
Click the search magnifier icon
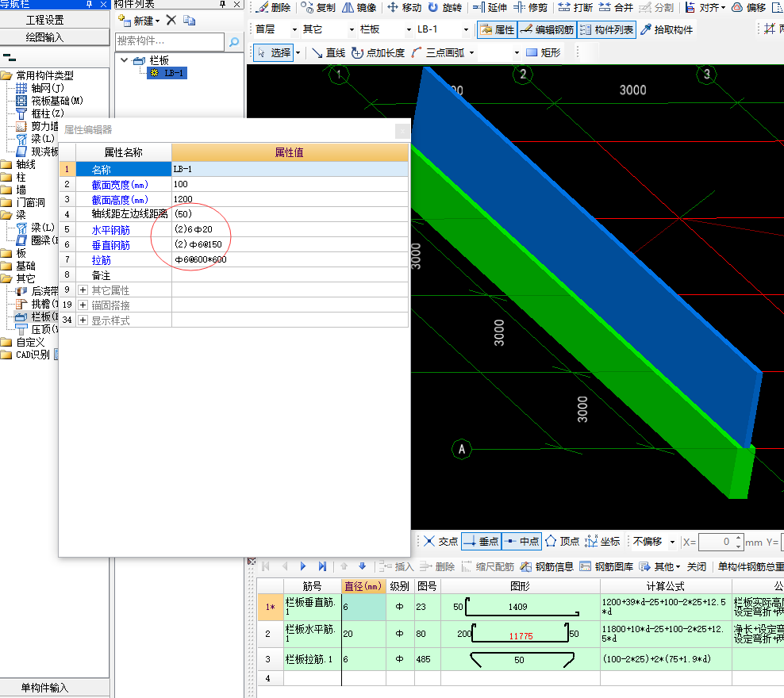(233, 42)
